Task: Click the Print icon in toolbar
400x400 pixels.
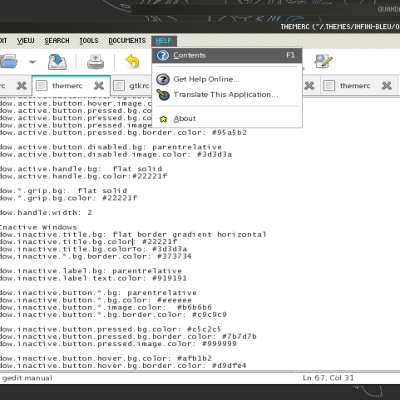Action: click(x=95, y=62)
